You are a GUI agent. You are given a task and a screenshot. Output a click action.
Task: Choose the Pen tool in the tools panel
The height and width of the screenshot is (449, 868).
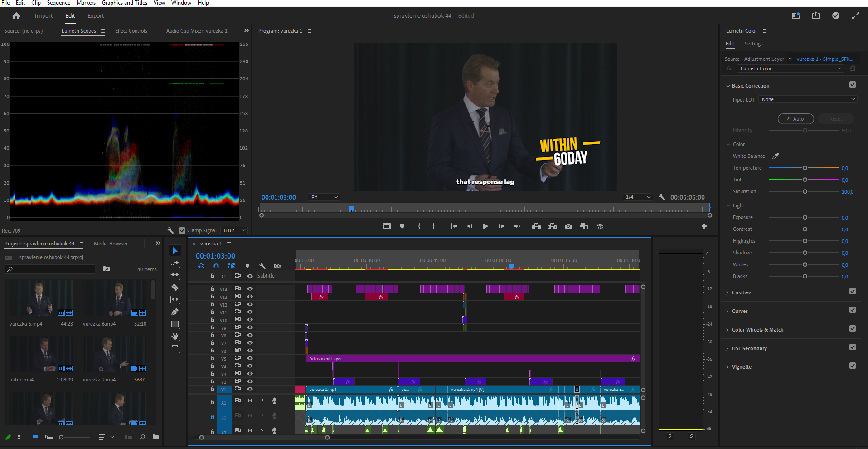tap(175, 312)
